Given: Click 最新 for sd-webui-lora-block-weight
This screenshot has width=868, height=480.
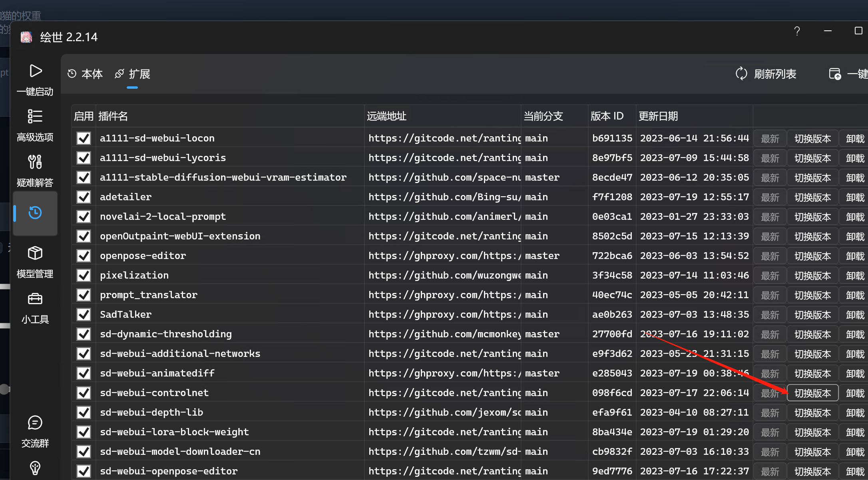Looking at the screenshot, I should (x=770, y=432).
